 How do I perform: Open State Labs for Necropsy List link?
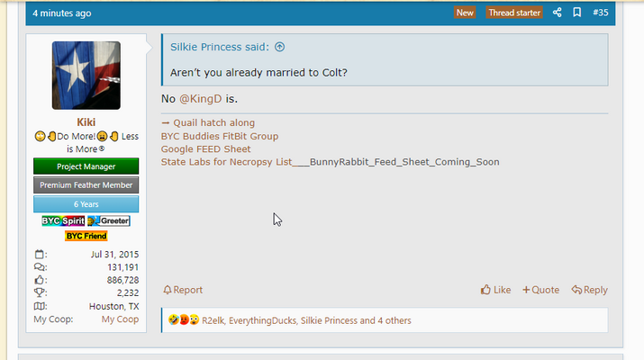226,162
